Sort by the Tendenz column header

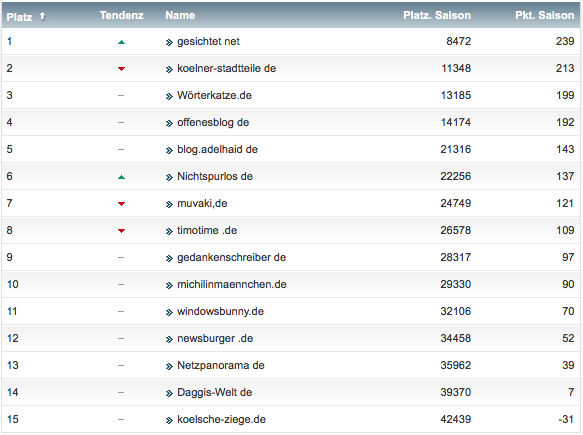pos(122,15)
